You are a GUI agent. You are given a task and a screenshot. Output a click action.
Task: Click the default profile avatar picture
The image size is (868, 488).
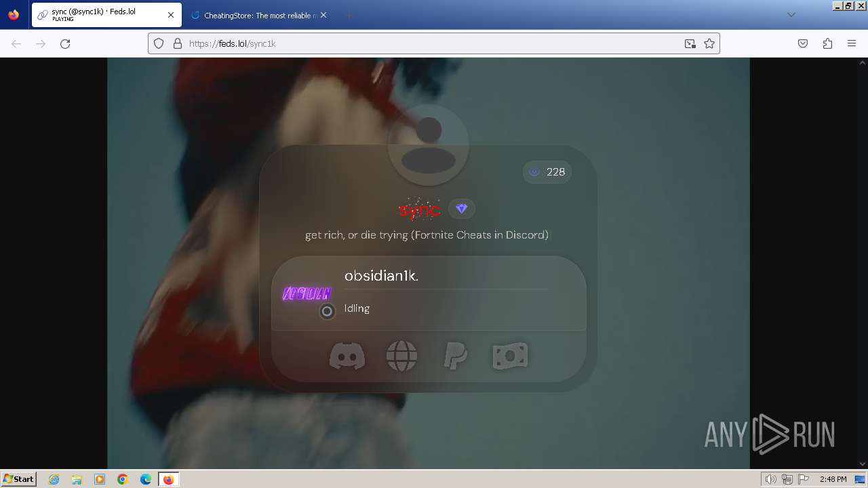click(429, 145)
